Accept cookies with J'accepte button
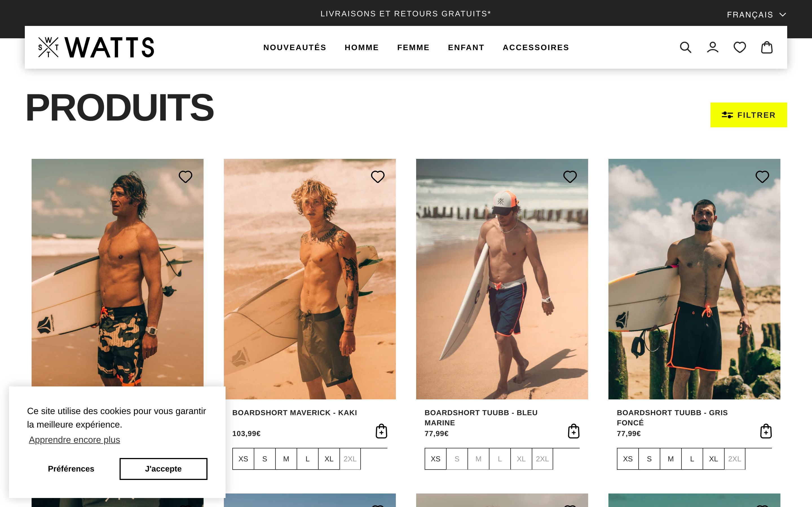The height and width of the screenshot is (507, 812). [164, 469]
